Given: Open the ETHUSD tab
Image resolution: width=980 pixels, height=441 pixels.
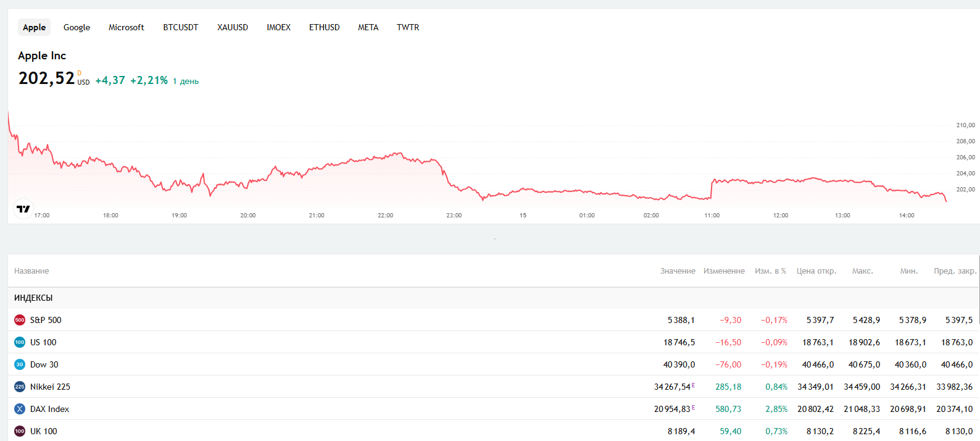Looking at the screenshot, I should point(325,27).
